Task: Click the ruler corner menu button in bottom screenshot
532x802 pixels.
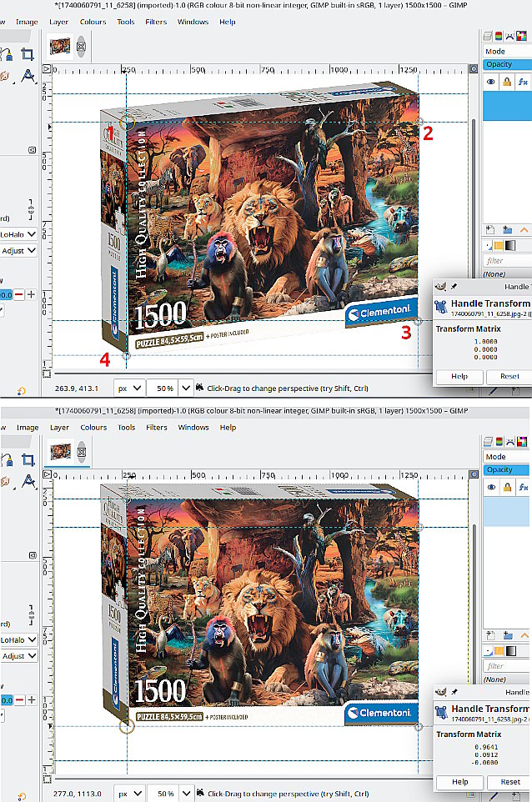Action: coord(47,474)
